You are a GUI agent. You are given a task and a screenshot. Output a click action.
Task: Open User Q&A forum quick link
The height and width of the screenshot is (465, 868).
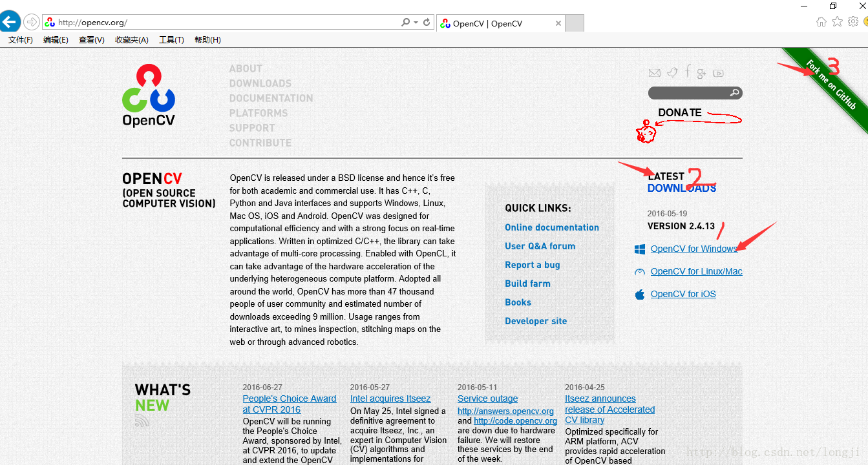[x=540, y=246]
